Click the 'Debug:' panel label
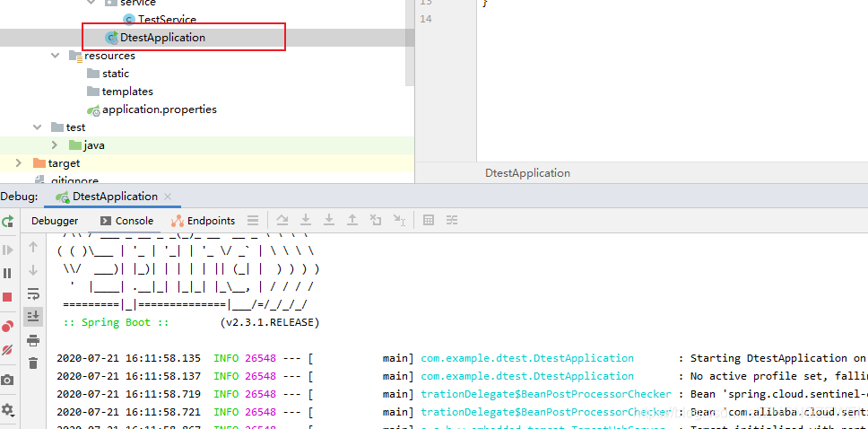The width and height of the screenshot is (868, 429). pos(20,197)
